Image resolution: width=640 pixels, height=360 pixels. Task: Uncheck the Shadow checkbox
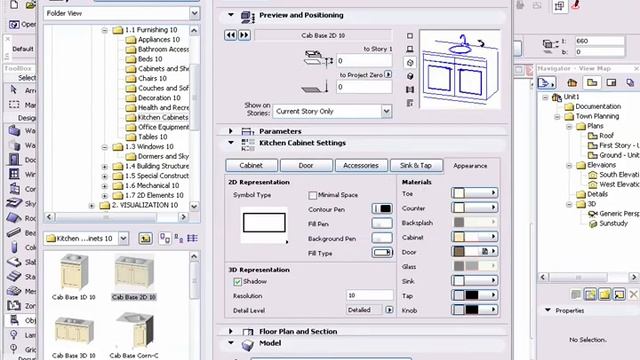[238, 282]
